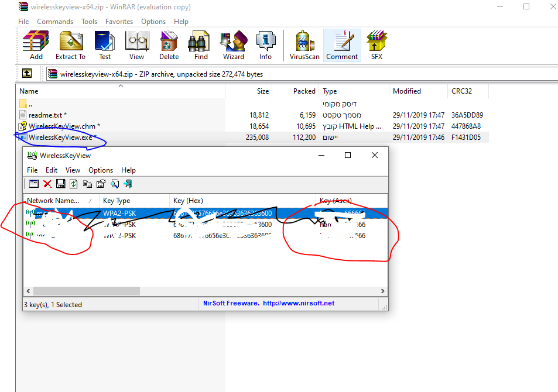The image size is (558, 392).
Task: Sort WinRAR list by Size column
Action: click(249, 91)
